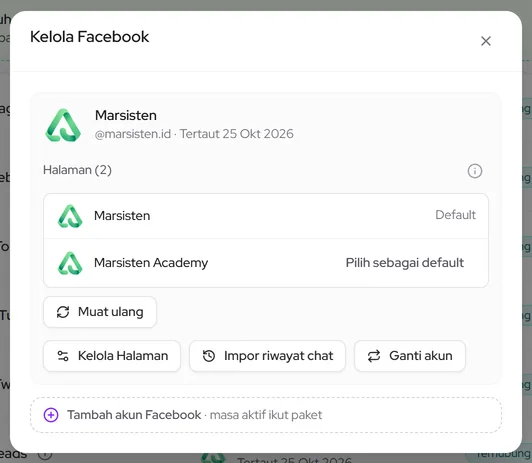532x463 pixels.
Task: Click masa aktif ikut paket text
Action: point(266,415)
